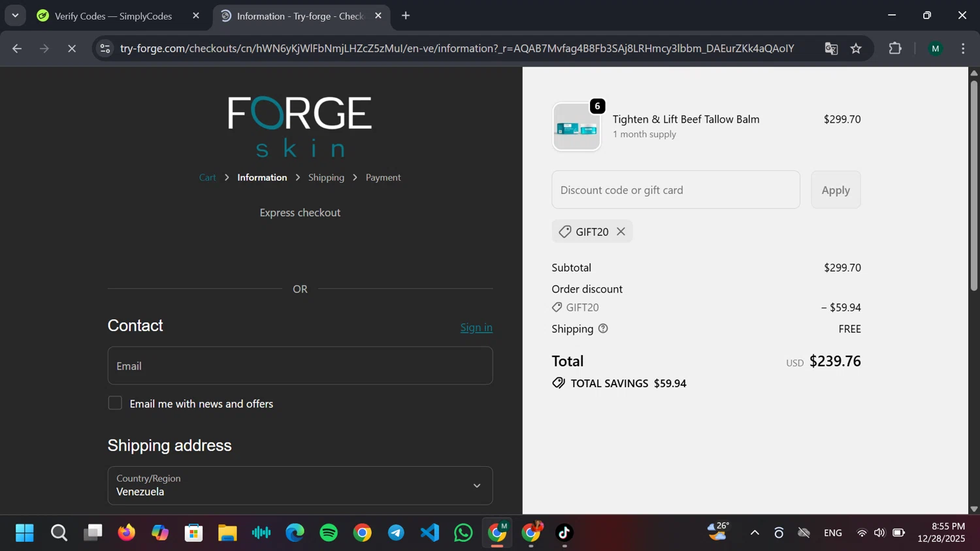Go back with browser back arrow
The width and height of the screenshot is (980, 551).
tap(17, 48)
